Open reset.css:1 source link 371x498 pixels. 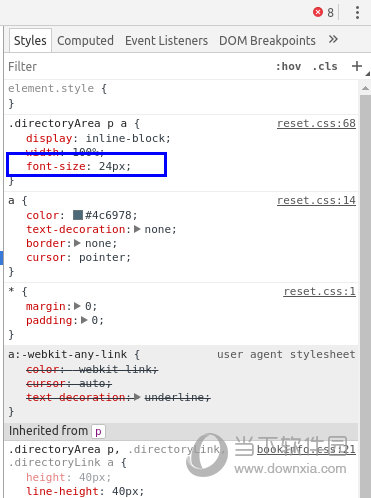319,291
